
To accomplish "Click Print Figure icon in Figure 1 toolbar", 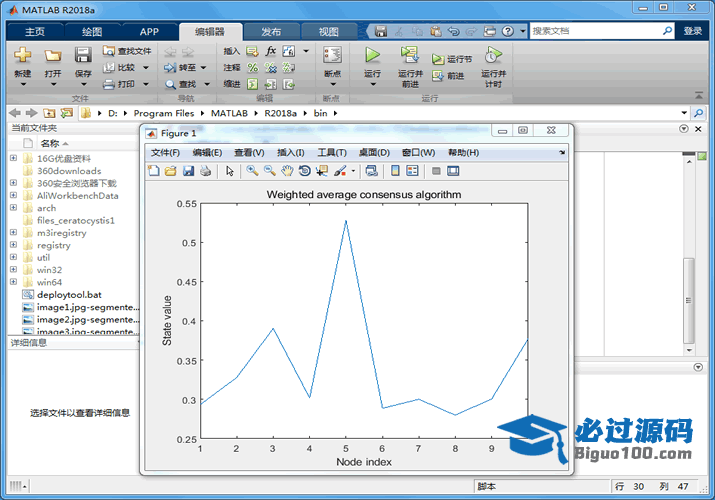I will [x=206, y=171].
